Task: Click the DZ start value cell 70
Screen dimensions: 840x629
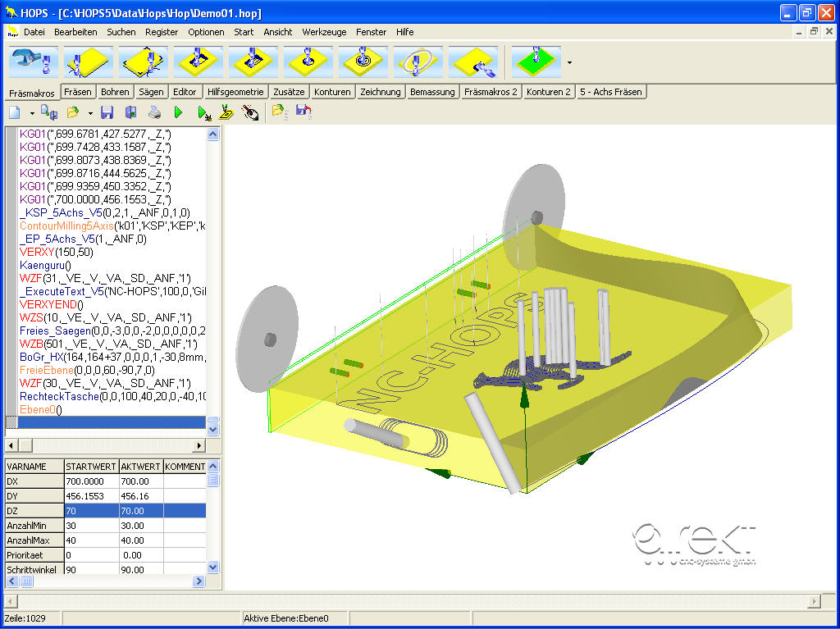Action: coord(91,511)
